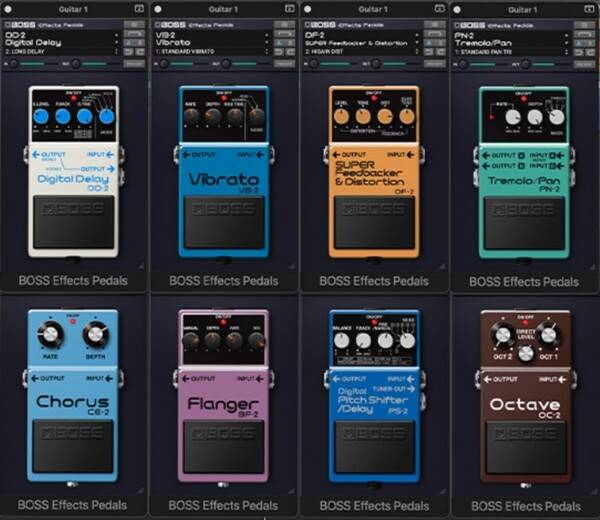Image resolution: width=600 pixels, height=520 pixels.
Task: Click output level knob in Vibrato header
Action: pos(226,64)
